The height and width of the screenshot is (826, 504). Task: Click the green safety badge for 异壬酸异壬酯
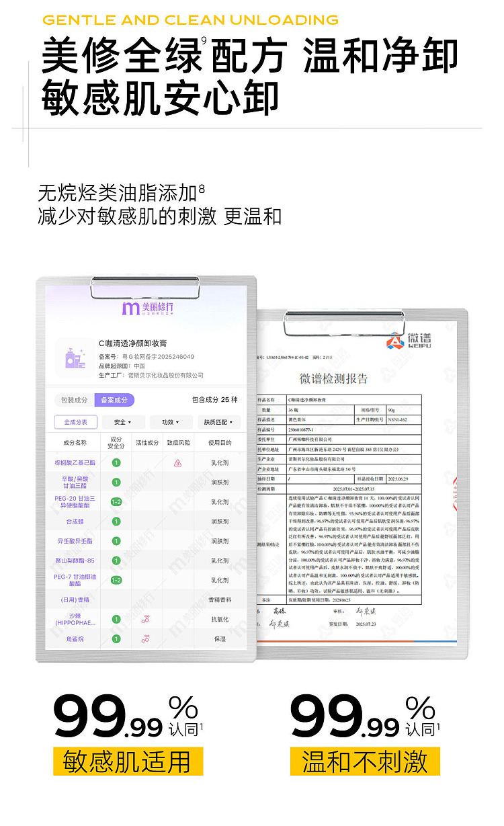tap(116, 541)
